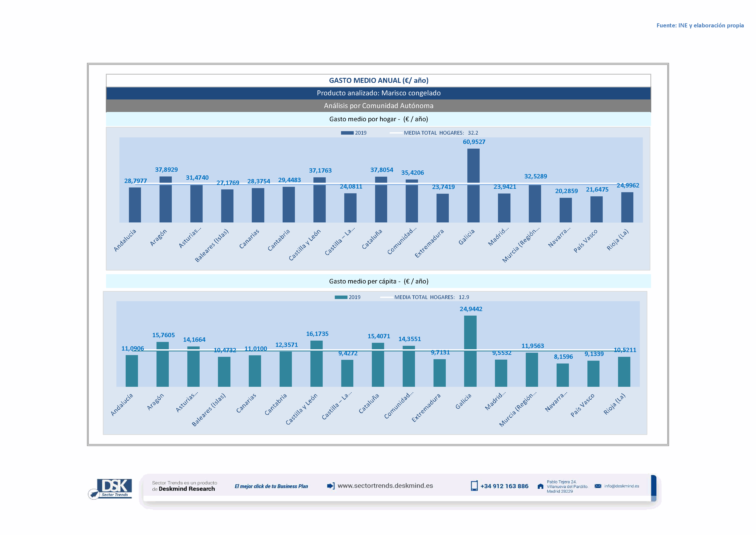Click the 'Producto analizado: Marisco congelado' header
Screen dimensions: 756x535
378,93
